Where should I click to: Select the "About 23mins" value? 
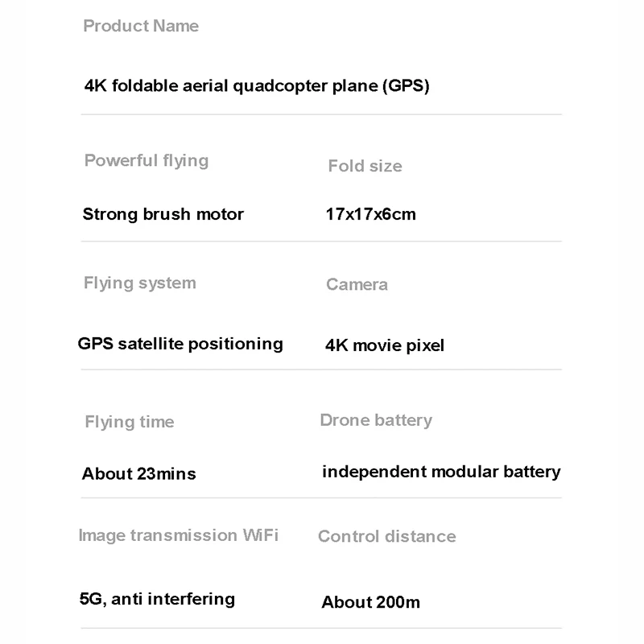coord(139,473)
